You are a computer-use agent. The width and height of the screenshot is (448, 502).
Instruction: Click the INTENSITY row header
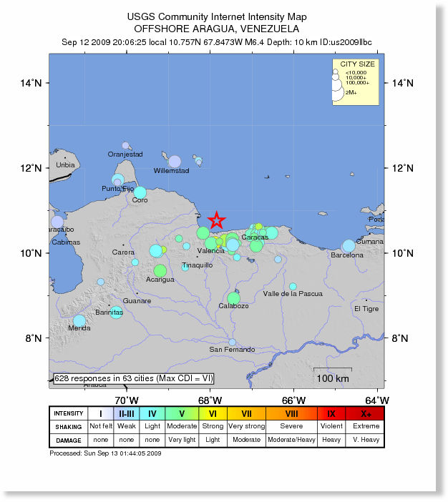click(69, 413)
